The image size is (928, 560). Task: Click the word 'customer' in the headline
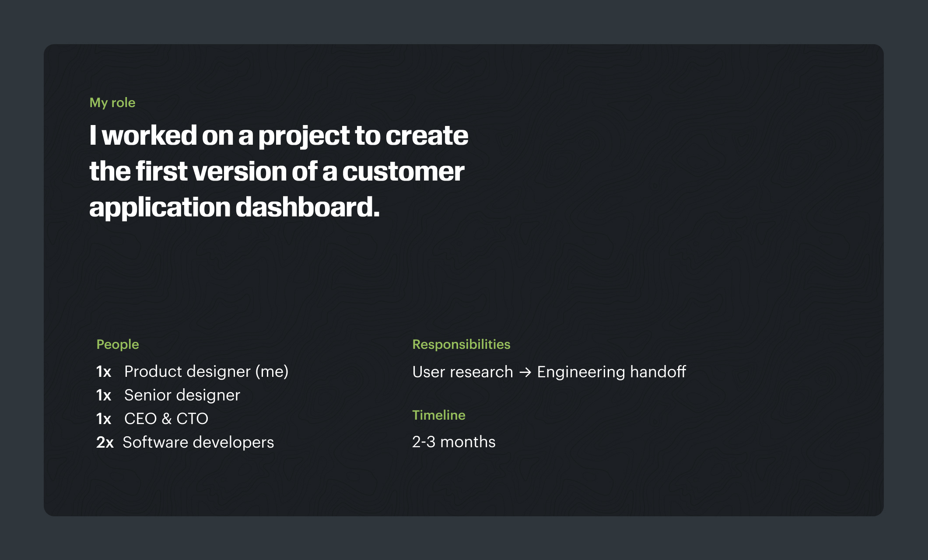403,171
